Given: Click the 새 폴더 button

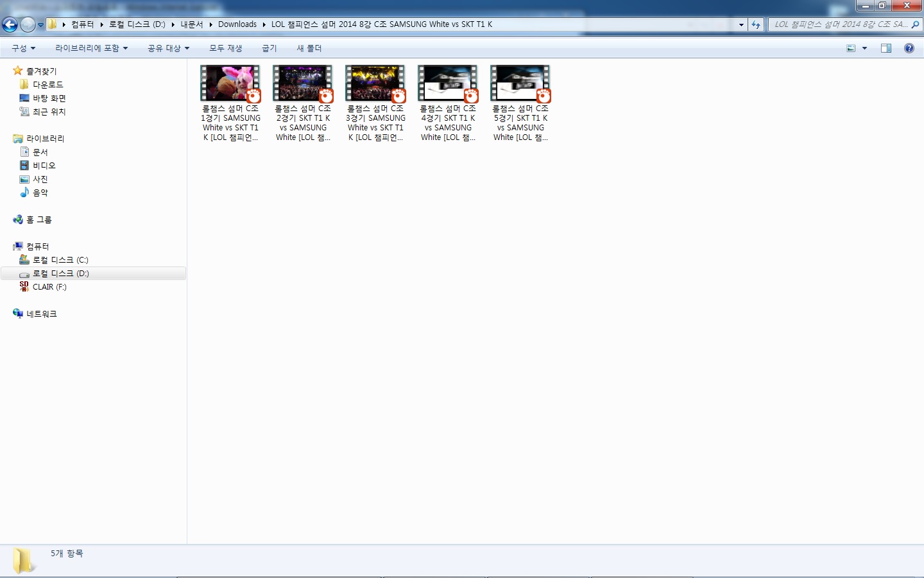Looking at the screenshot, I should coord(309,48).
